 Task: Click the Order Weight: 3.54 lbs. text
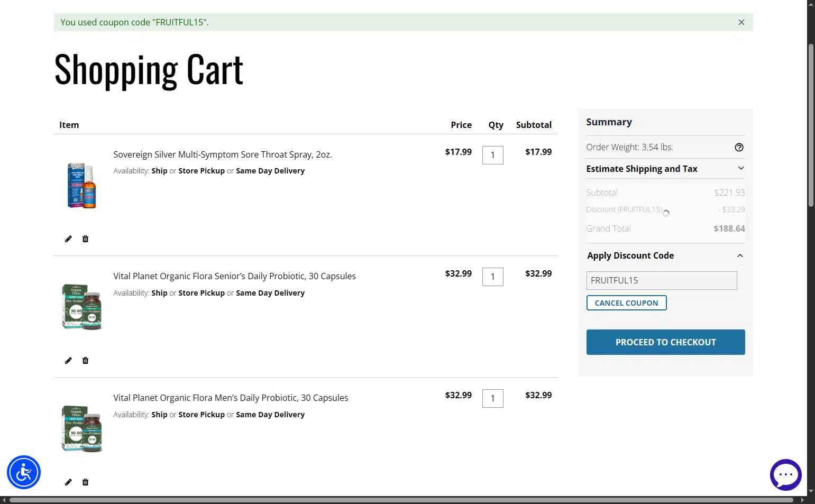[x=629, y=147]
